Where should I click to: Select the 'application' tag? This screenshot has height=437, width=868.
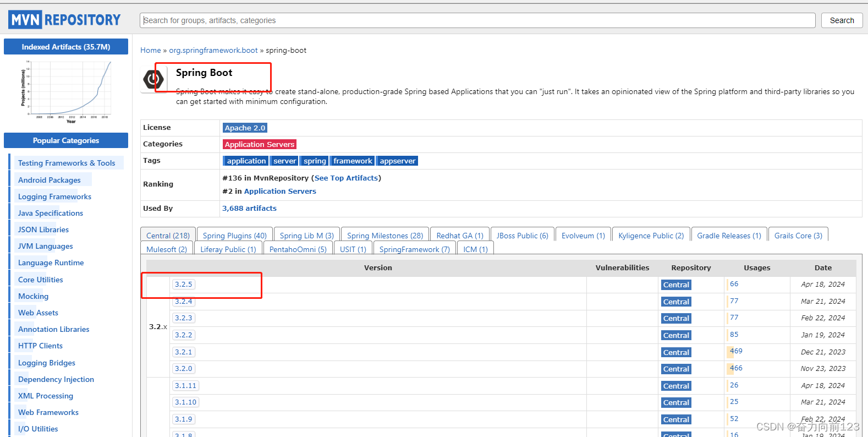coord(246,161)
